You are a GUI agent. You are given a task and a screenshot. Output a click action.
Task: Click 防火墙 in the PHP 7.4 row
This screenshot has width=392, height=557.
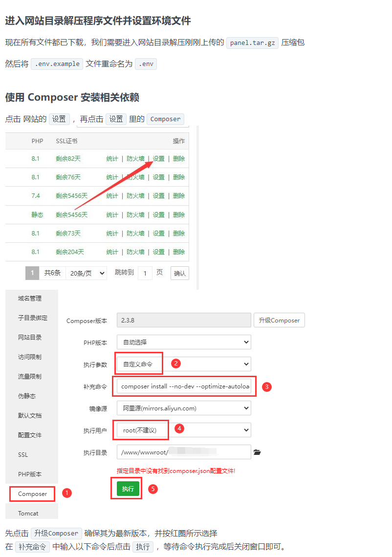pos(135,196)
